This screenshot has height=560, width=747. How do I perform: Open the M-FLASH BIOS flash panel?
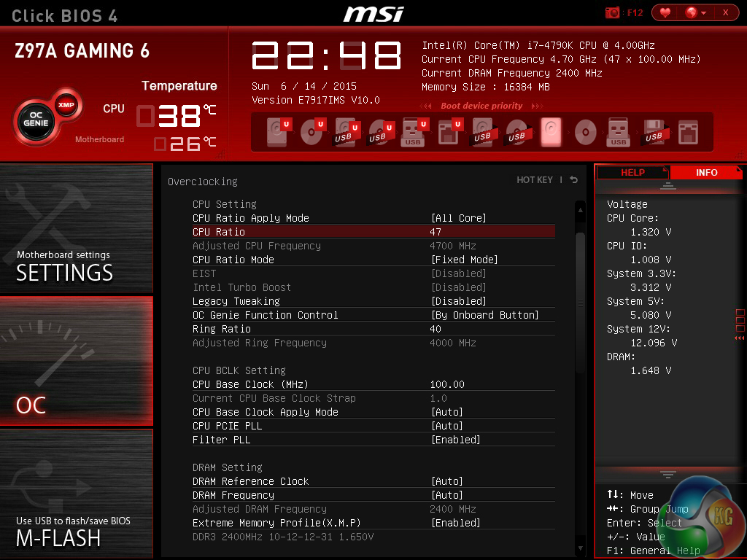(76, 493)
